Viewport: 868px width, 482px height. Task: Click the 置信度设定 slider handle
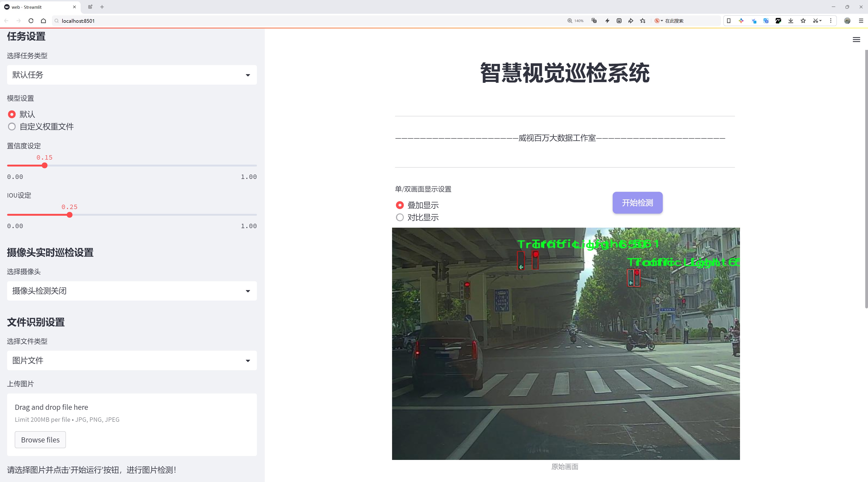point(45,166)
